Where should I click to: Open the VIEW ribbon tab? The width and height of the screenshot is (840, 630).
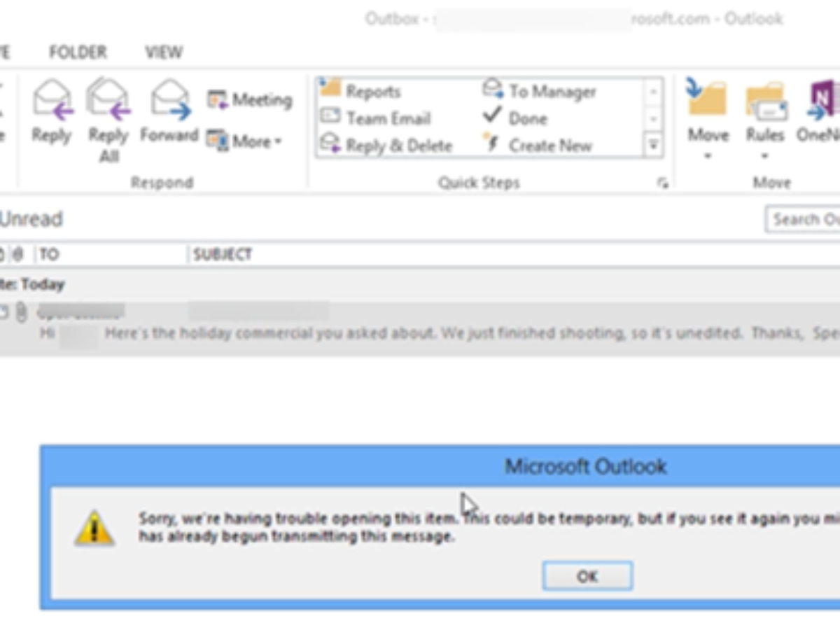[164, 52]
